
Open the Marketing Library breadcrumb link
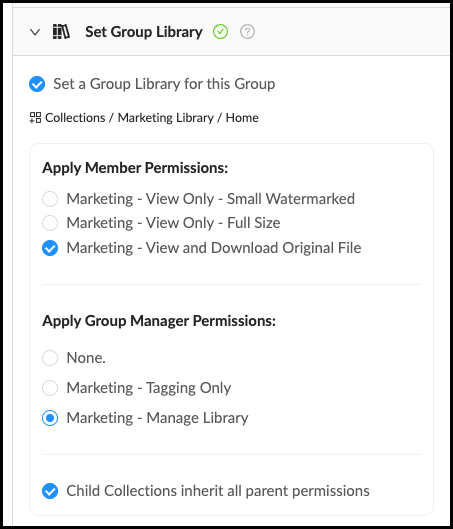tap(166, 118)
